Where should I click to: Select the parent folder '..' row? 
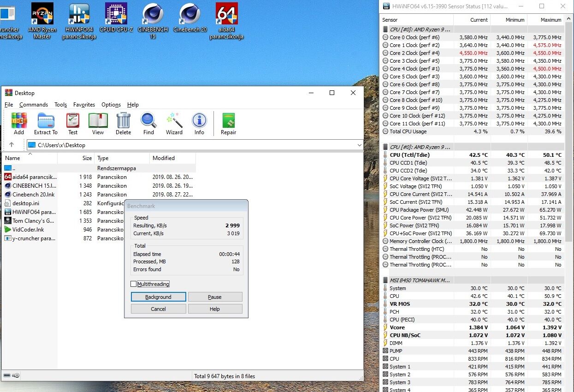coord(99,168)
